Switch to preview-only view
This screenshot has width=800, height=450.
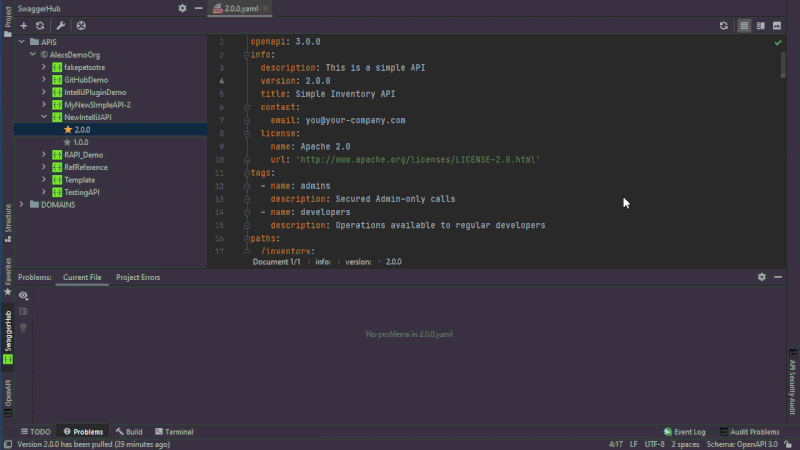[x=777, y=26]
